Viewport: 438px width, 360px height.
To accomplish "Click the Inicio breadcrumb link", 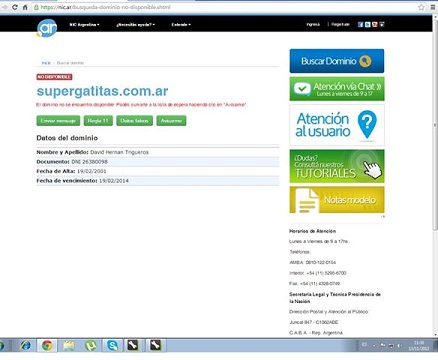I will [46, 63].
